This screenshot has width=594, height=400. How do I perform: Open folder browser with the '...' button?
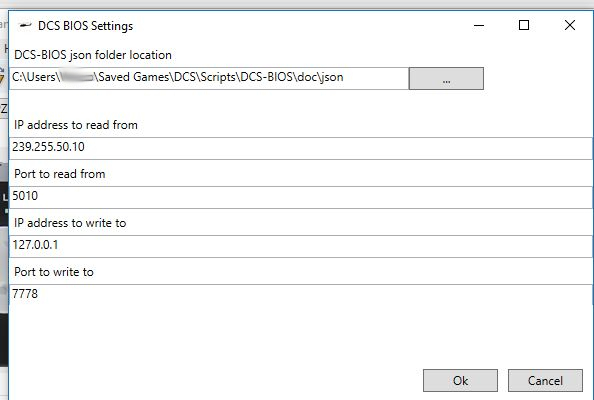(446, 78)
